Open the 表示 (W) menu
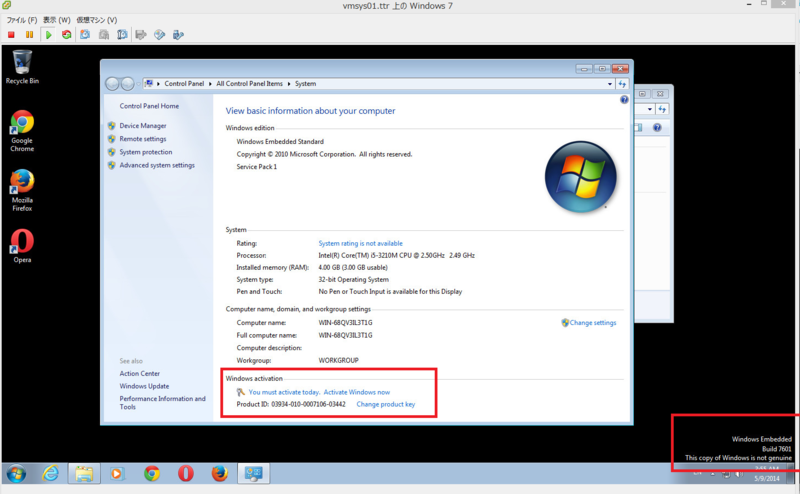This screenshot has height=494, width=800. (56, 20)
